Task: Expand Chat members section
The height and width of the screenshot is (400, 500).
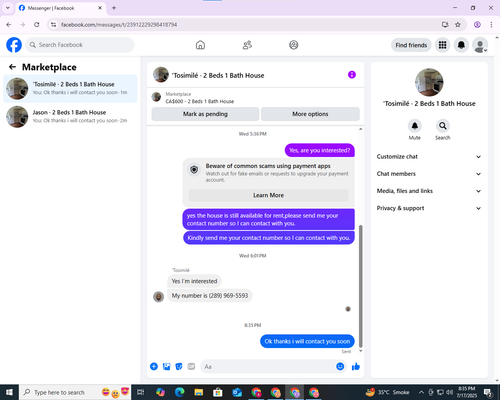Action: click(429, 174)
